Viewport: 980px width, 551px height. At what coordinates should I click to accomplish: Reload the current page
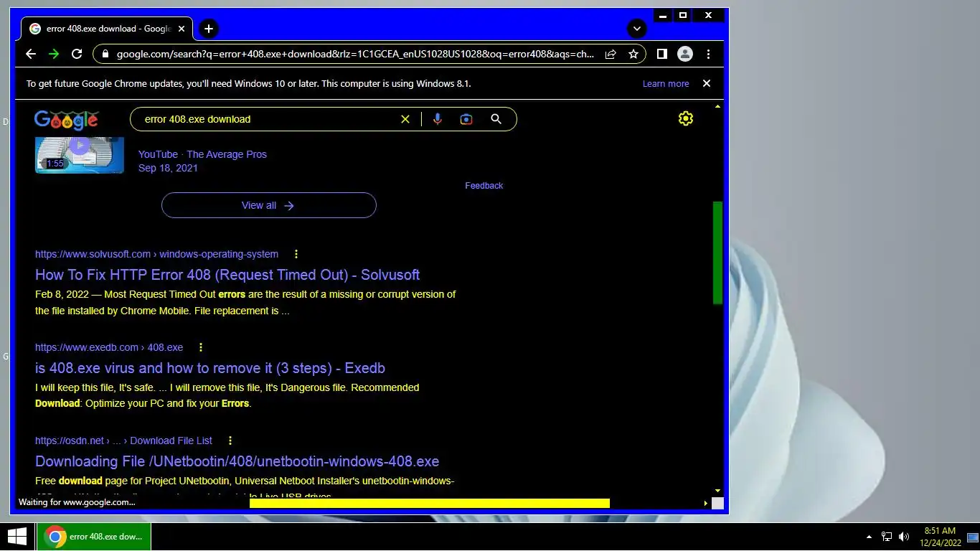pyautogui.click(x=77, y=54)
